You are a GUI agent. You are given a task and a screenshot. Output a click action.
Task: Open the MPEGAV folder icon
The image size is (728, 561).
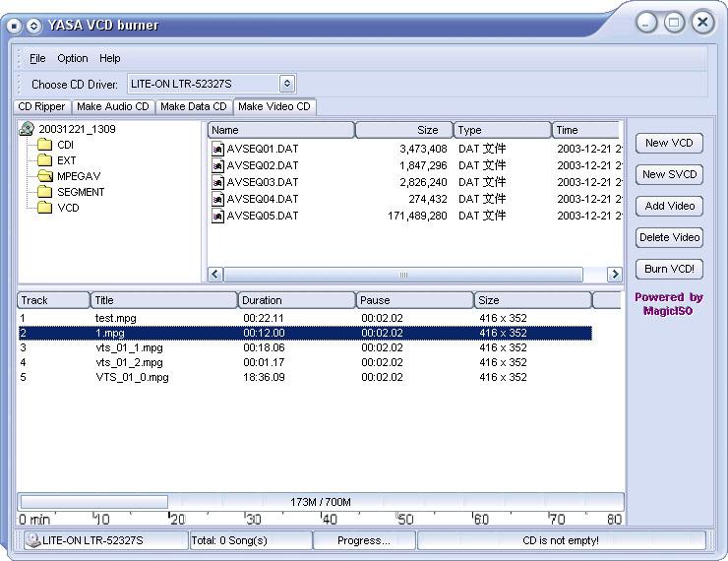pyautogui.click(x=44, y=176)
